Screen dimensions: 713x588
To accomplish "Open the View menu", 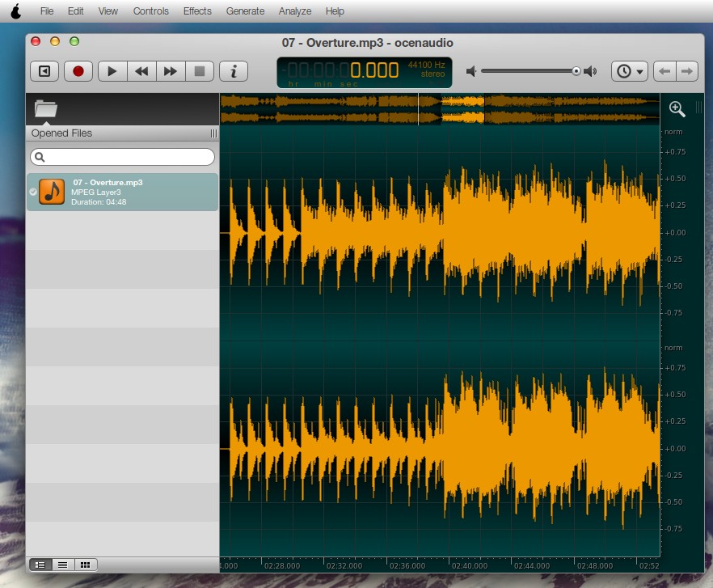I will (x=108, y=11).
